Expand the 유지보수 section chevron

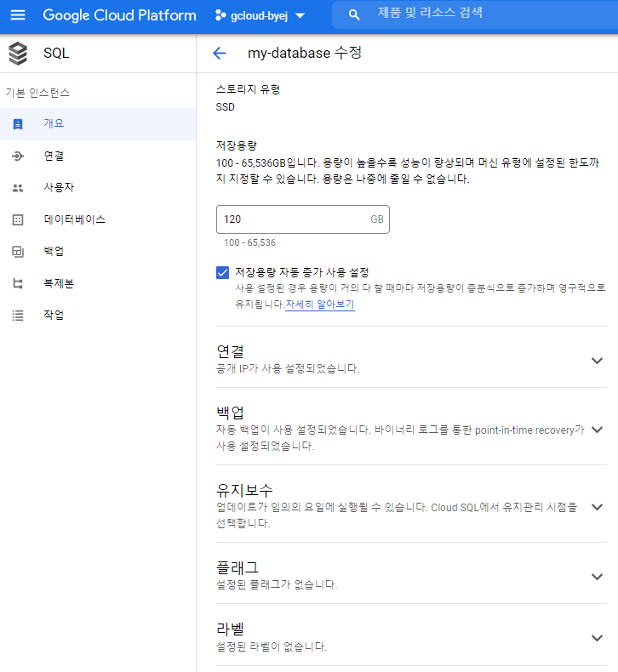pyautogui.click(x=597, y=508)
